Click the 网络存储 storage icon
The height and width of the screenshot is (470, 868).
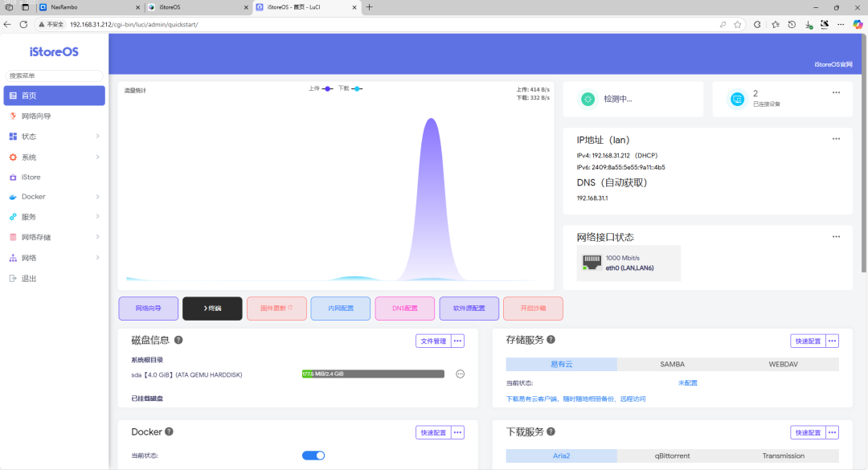tap(13, 237)
